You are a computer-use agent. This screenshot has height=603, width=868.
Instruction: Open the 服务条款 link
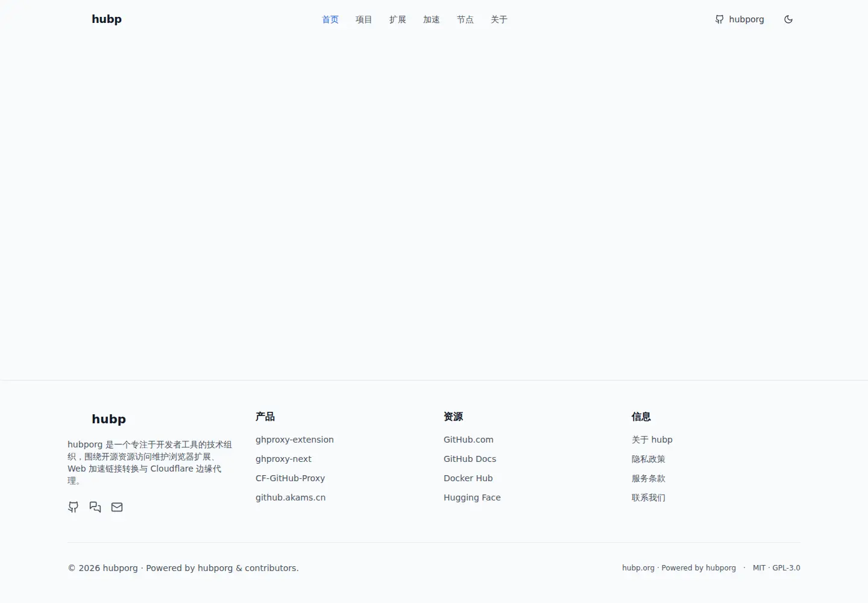pyautogui.click(x=649, y=478)
